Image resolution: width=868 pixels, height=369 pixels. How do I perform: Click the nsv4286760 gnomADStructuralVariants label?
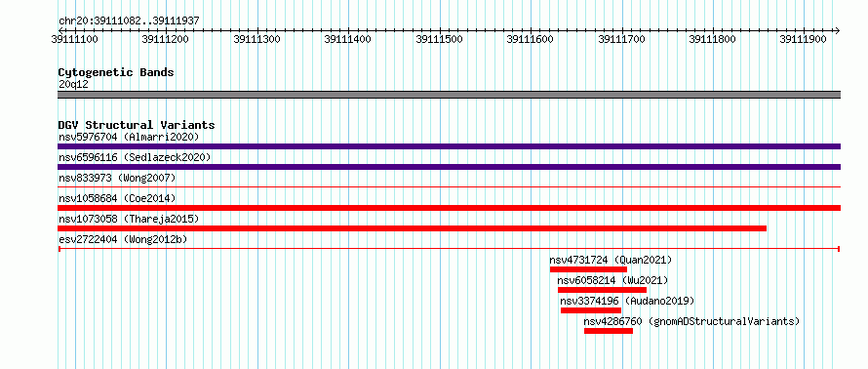(692, 321)
